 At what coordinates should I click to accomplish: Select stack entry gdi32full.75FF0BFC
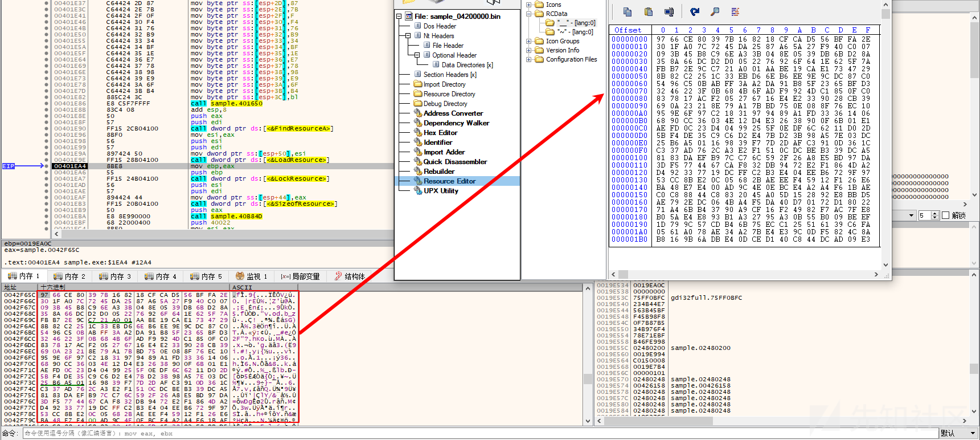(x=706, y=298)
